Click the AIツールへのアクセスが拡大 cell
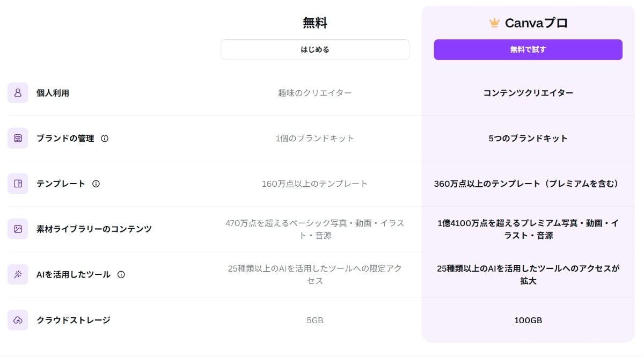Screen dimensions: 644x357 click(x=528, y=274)
